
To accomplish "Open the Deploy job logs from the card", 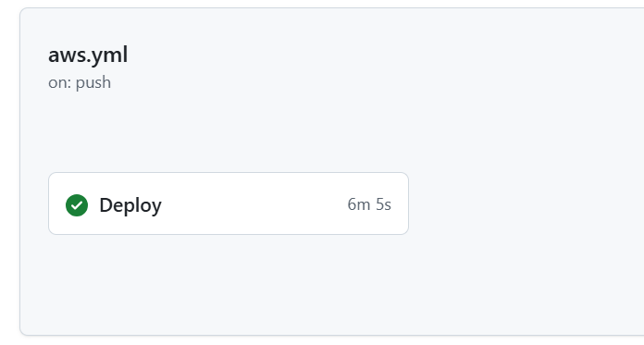I will pos(229,203).
